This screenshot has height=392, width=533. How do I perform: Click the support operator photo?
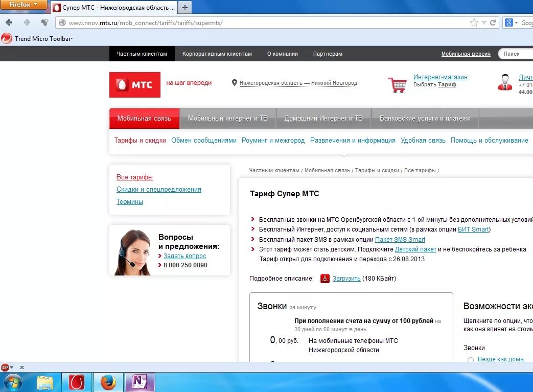click(x=133, y=252)
